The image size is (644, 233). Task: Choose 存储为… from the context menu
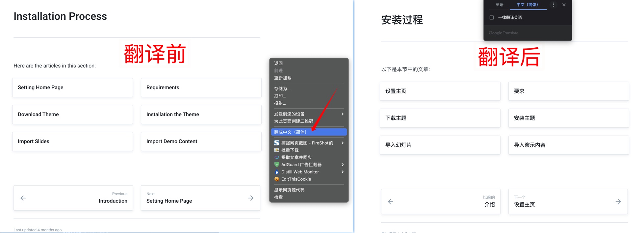[x=309, y=89]
